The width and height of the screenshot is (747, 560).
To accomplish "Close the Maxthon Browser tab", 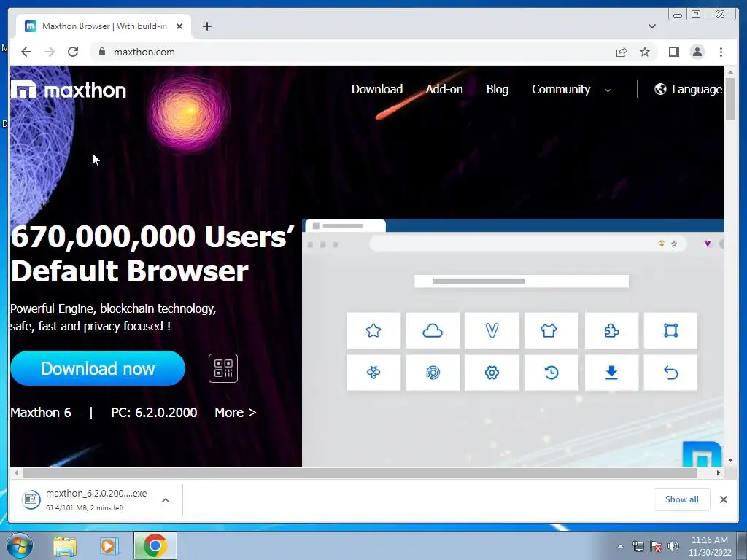I will click(179, 26).
